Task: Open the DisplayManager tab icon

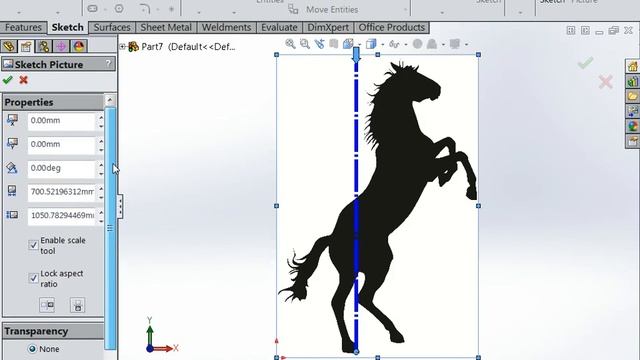Action: [x=79, y=46]
